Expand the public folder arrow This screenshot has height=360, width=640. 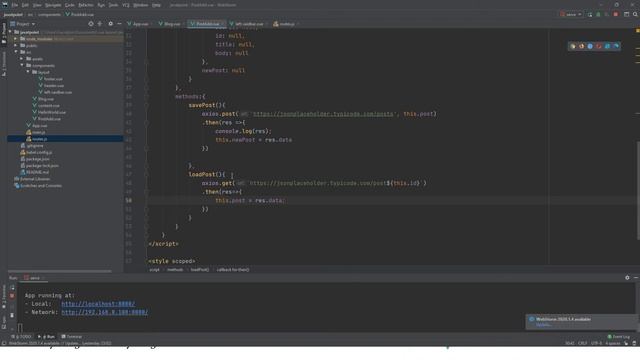tap(16, 45)
